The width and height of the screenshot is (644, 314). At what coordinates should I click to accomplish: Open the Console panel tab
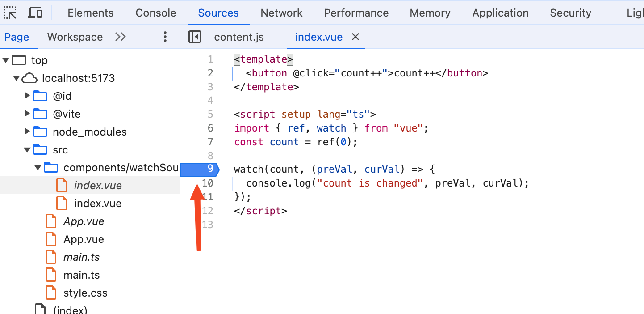coord(156,13)
